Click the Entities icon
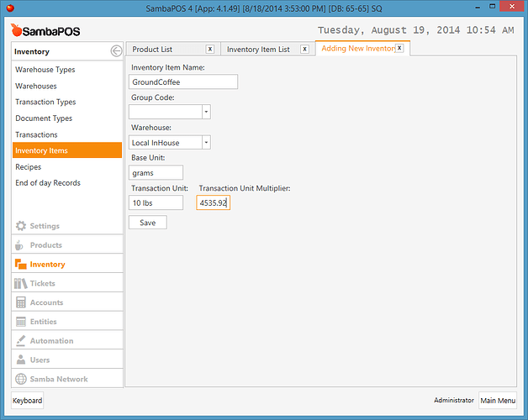This screenshot has height=420, width=528. click(x=21, y=322)
